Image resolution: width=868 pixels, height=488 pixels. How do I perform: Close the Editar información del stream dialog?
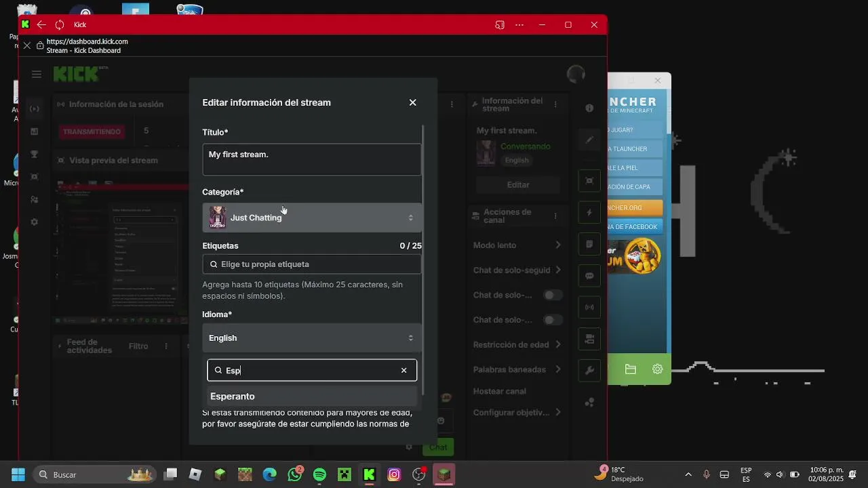(412, 102)
